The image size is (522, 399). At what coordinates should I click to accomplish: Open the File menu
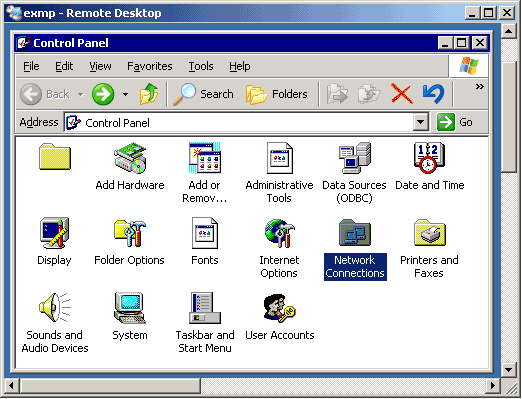(x=31, y=66)
